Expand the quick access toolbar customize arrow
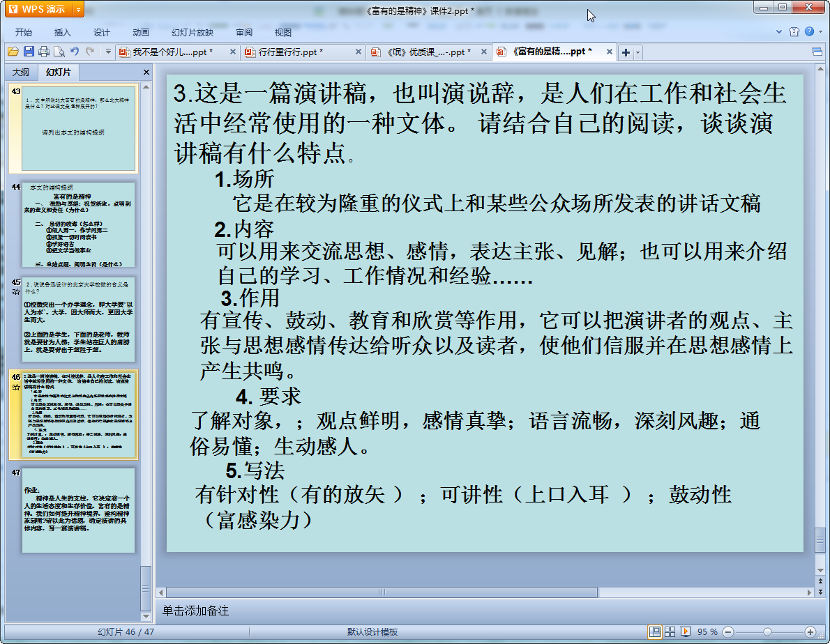Viewport: 830px width, 644px height. click(x=108, y=52)
